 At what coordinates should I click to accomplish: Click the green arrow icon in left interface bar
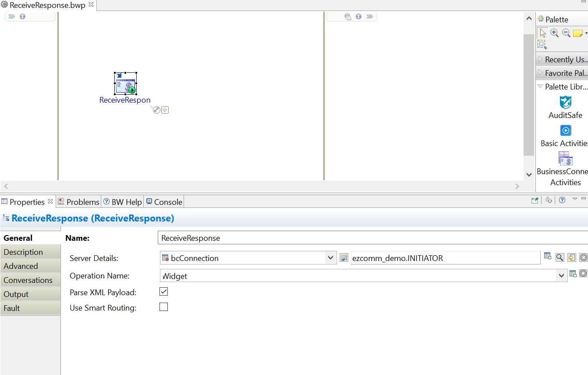click(12, 17)
